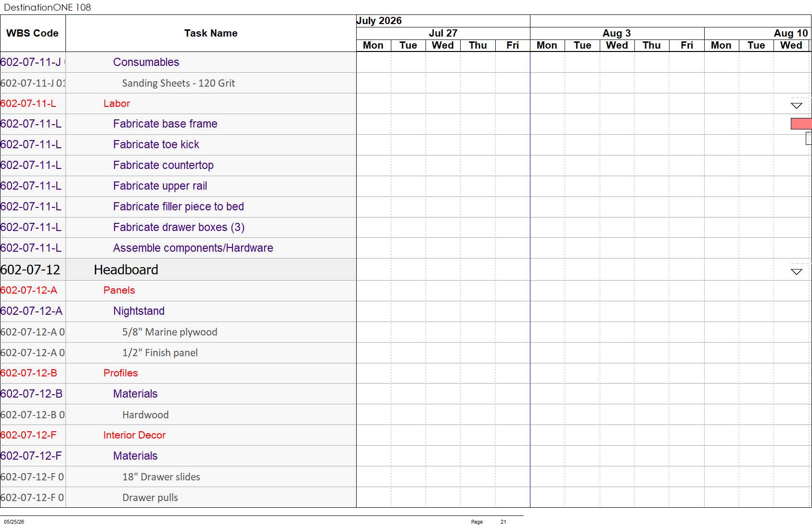Click the WBS Code column header

click(x=33, y=33)
